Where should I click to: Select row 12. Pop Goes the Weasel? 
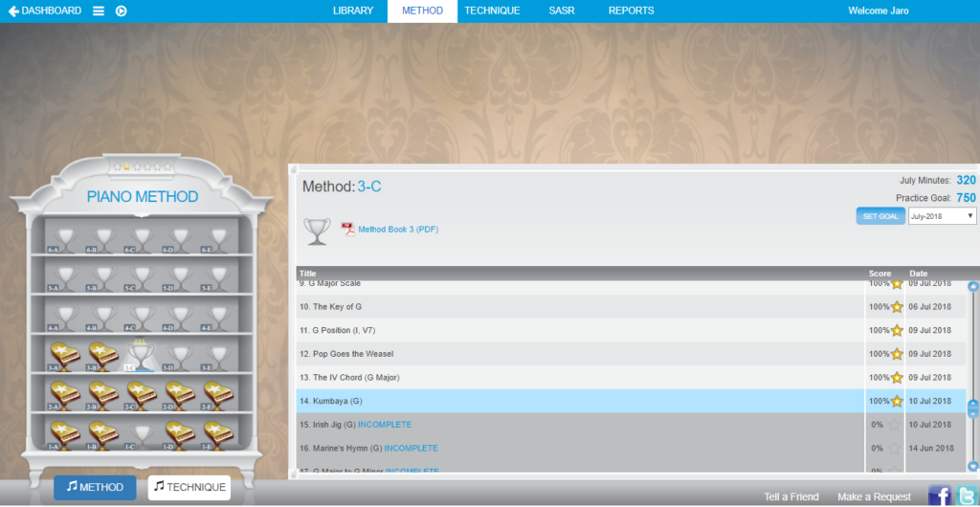click(632, 354)
